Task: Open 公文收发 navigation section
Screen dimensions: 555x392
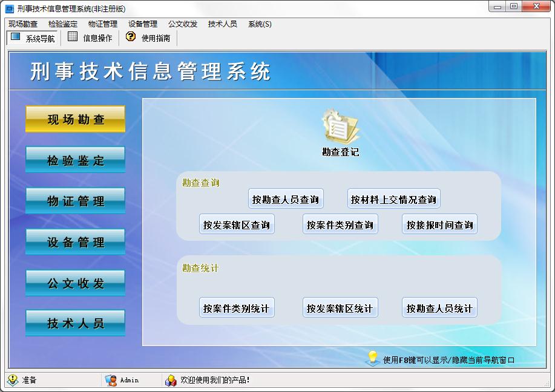Action: [x=76, y=283]
